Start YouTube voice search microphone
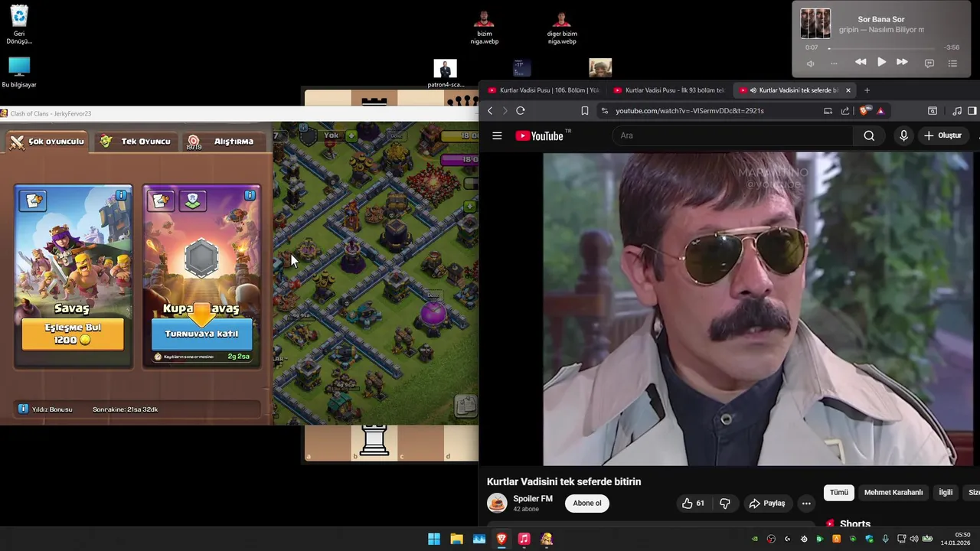 coord(903,135)
